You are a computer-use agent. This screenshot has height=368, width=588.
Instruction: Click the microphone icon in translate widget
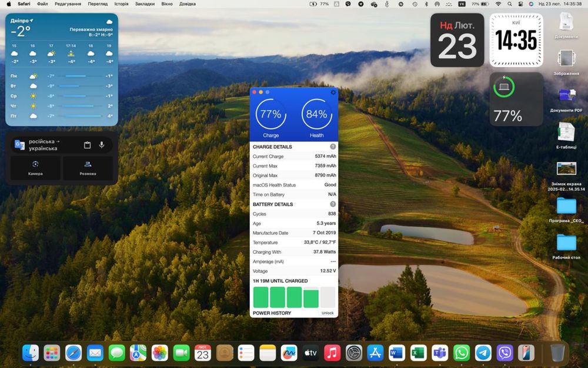point(102,145)
